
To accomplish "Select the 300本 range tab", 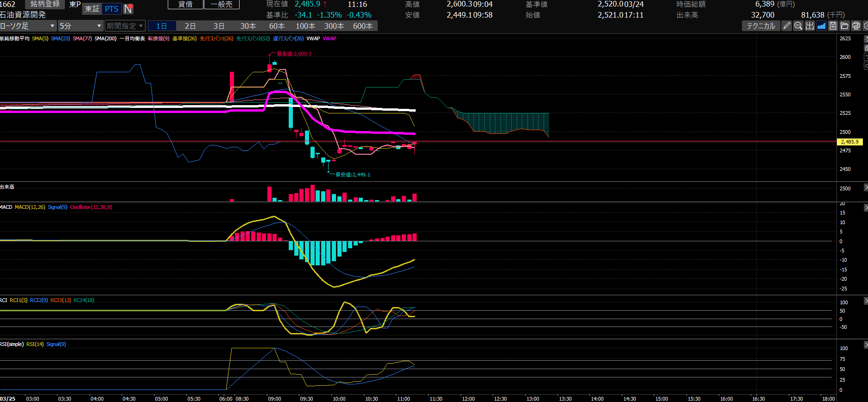I will (x=334, y=26).
